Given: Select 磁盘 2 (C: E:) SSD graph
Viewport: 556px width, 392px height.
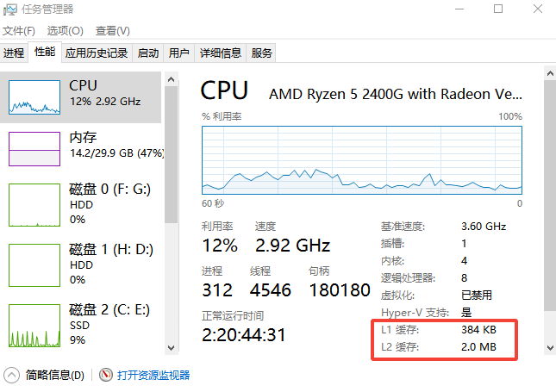Looking at the screenshot, I should pos(34,326).
